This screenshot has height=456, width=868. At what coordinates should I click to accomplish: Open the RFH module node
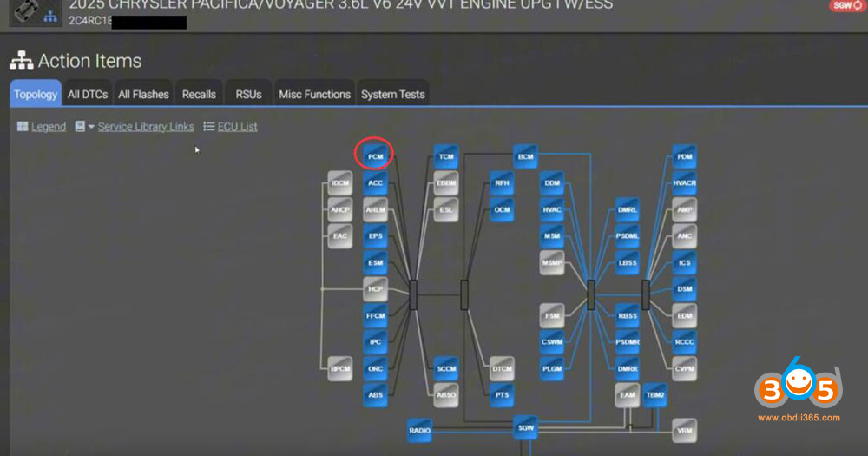click(502, 183)
